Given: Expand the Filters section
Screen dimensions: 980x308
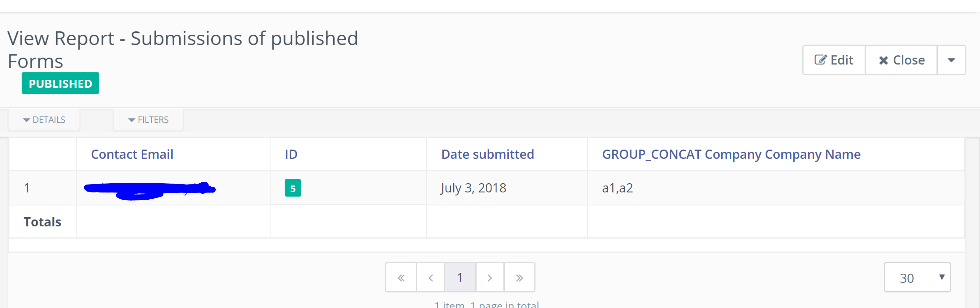Looking at the screenshot, I should coord(148,120).
